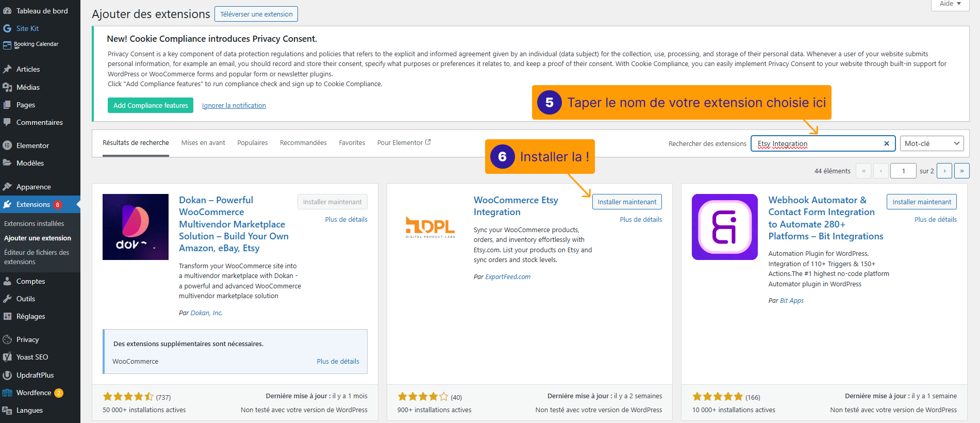
Task: Open the Langues translation icon
Action: [x=7, y=410]
